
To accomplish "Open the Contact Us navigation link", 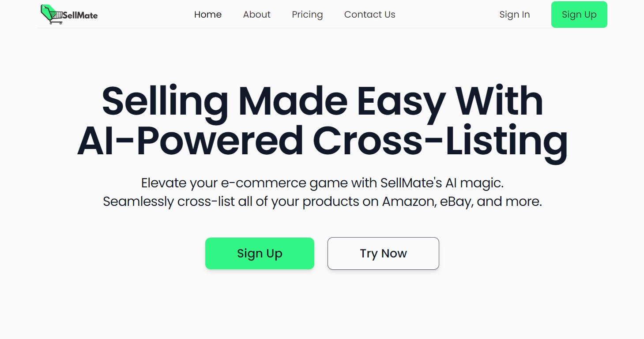I will (369, 15).
